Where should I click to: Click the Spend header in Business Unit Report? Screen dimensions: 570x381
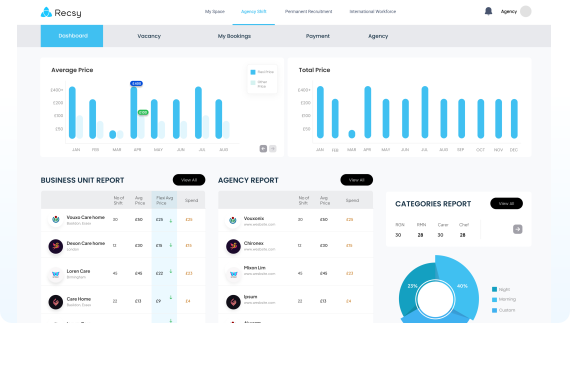191,200
